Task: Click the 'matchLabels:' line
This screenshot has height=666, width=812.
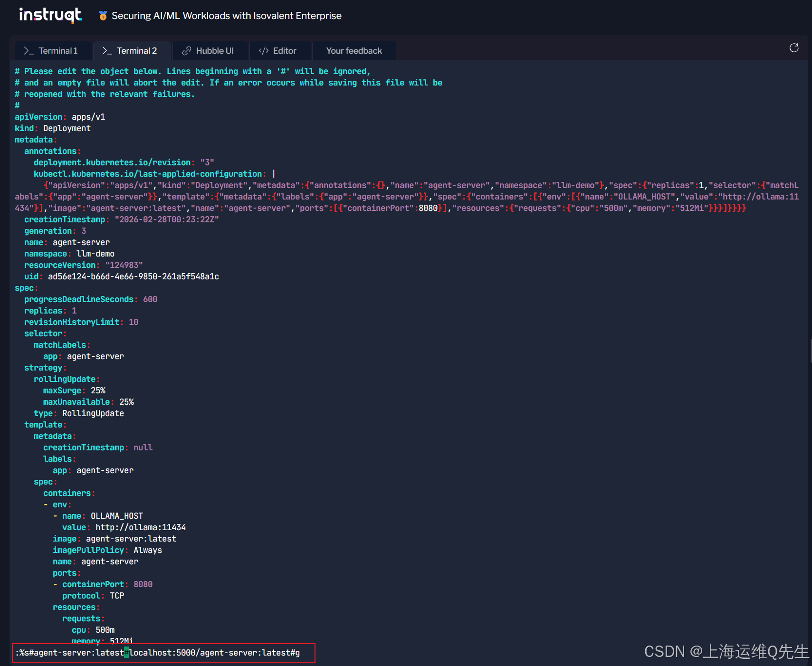Action: (62, 345)
